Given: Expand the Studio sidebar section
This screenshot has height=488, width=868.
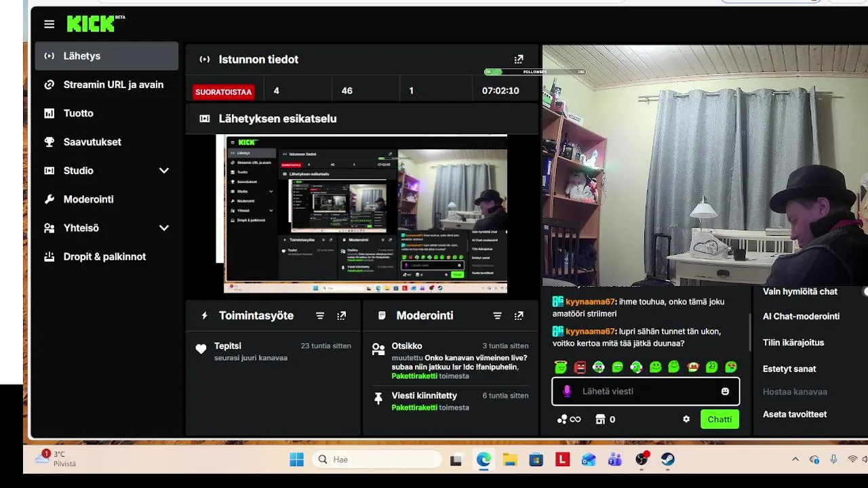Looking at the screenshot, I should click(x=106, y=171).
